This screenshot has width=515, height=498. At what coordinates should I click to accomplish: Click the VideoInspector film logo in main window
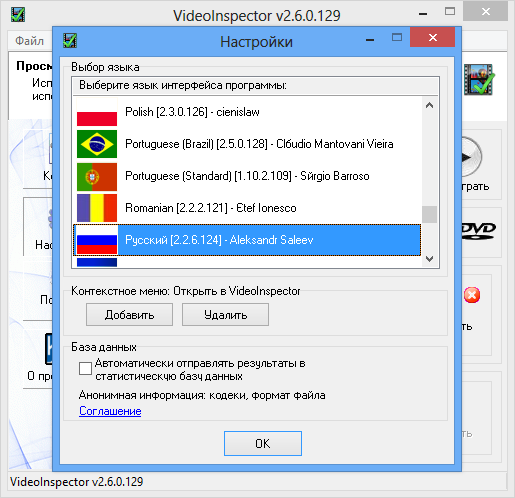(x=479, y=79)
